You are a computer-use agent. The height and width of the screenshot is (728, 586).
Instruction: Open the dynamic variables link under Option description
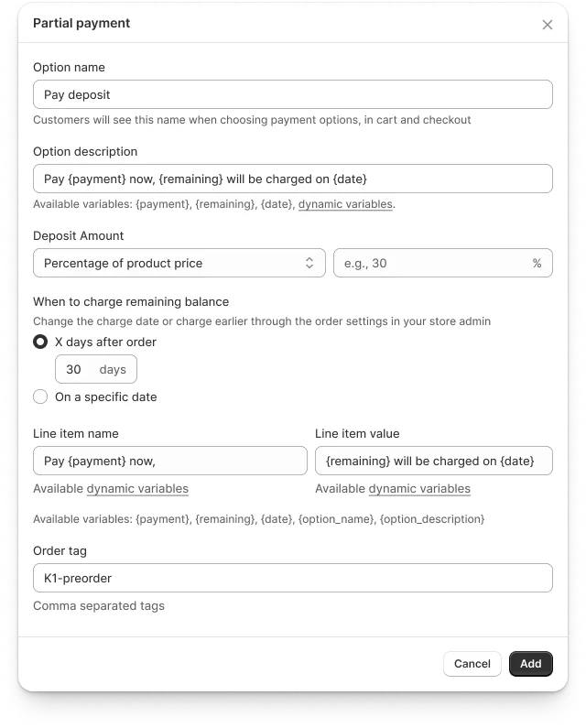[345, 204]
